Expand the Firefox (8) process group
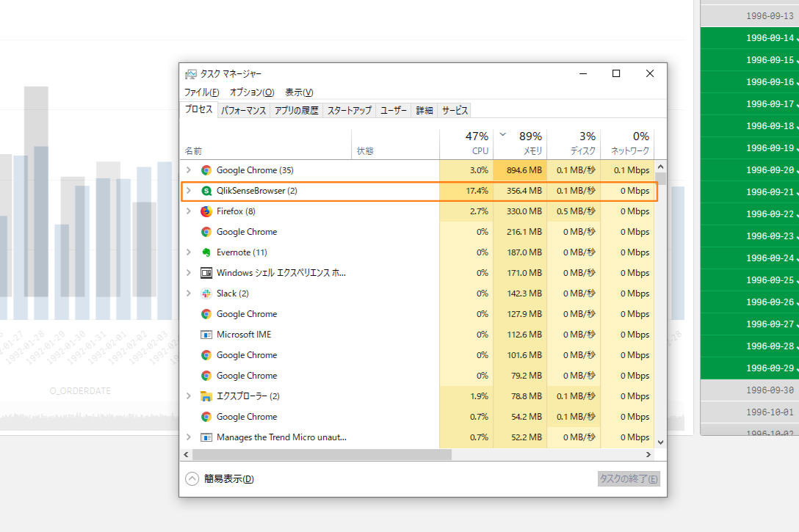The height and width of the screenshot is (532, 799). (189, 211)
